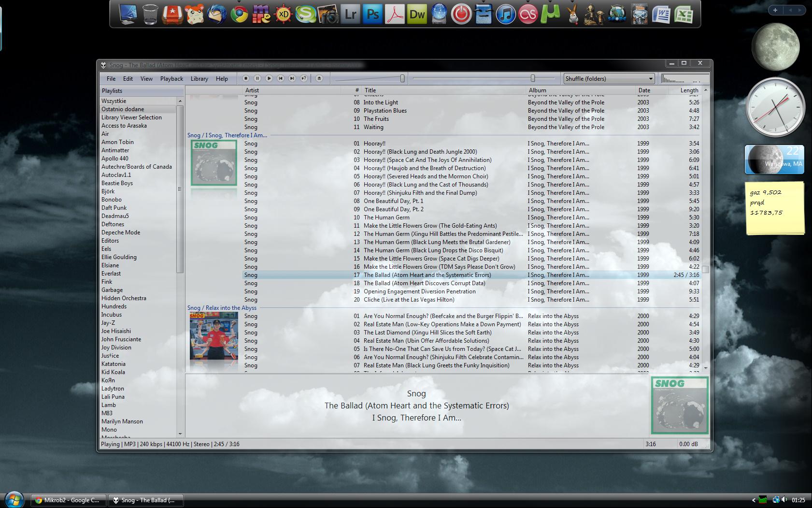
Task: Play a random track
Action: click(x=304, y=78)
